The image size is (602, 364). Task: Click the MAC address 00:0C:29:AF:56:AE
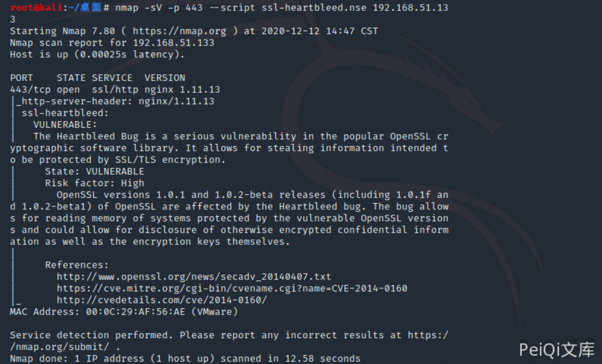(135, 312)
